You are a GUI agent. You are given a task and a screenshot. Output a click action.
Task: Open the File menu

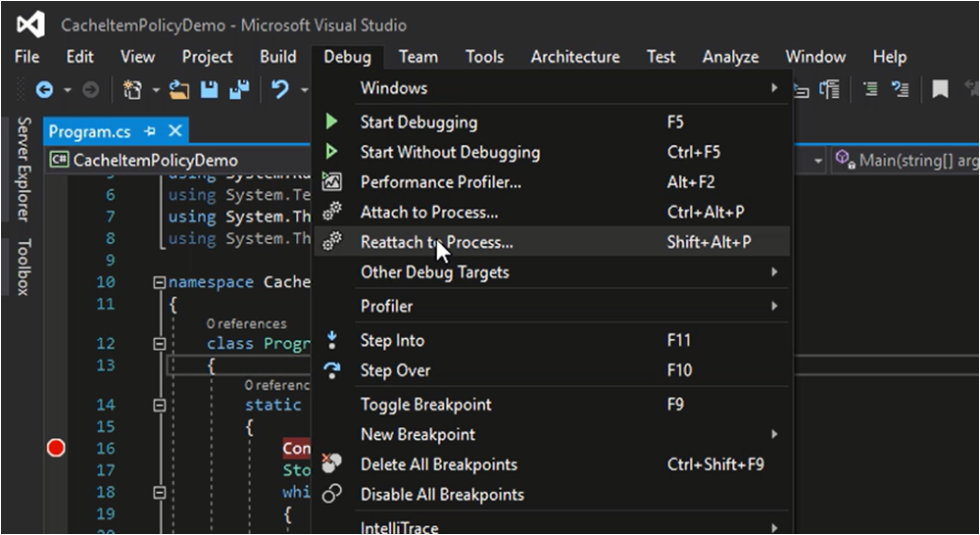(x=26, y=57)
